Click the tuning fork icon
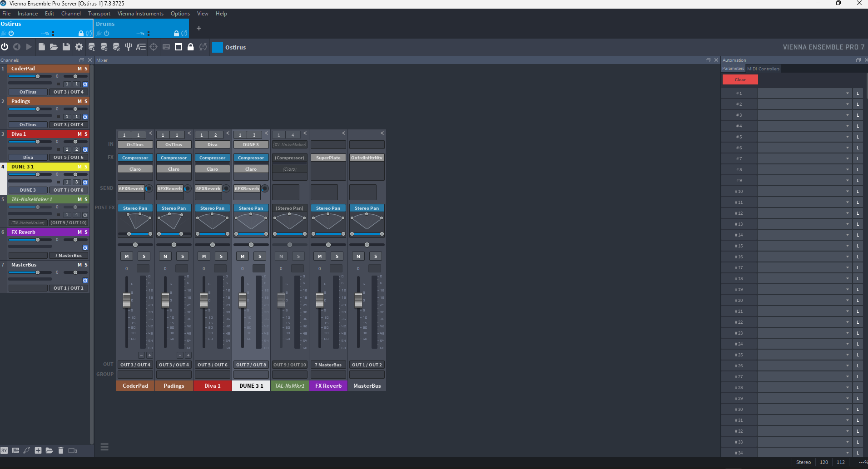Viewport: 868px width, 469px height. coord(129,47)
